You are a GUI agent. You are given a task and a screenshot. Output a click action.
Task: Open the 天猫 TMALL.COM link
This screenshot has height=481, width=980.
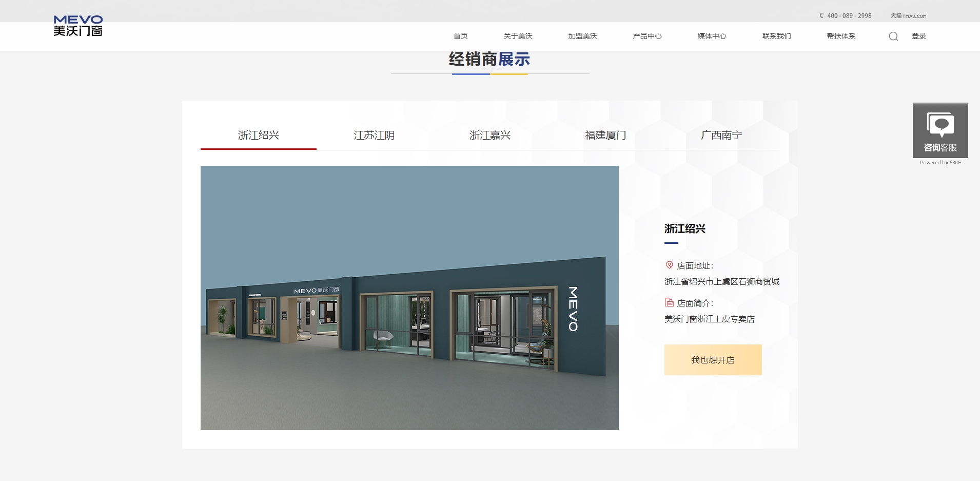[908, 16]
